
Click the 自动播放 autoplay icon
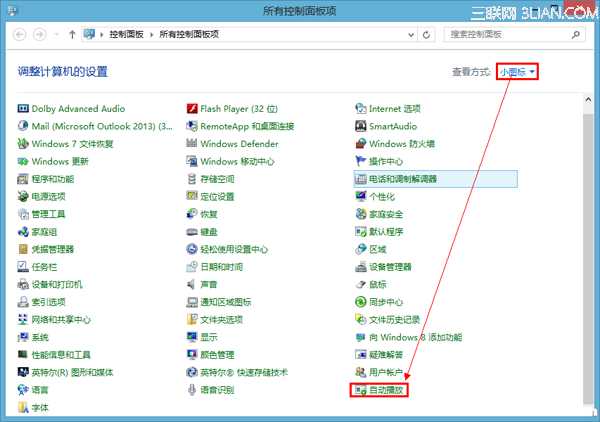click(360, 390)
